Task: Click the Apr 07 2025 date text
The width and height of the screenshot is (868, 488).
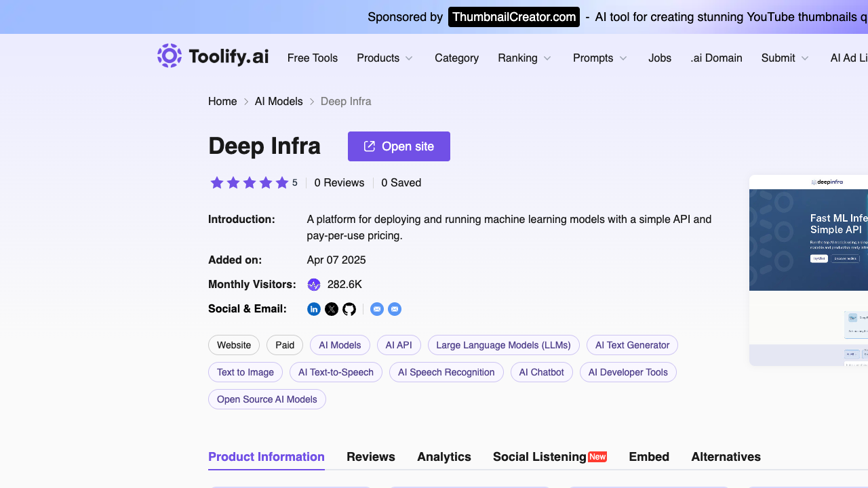Action: click(x=336, y=260)
